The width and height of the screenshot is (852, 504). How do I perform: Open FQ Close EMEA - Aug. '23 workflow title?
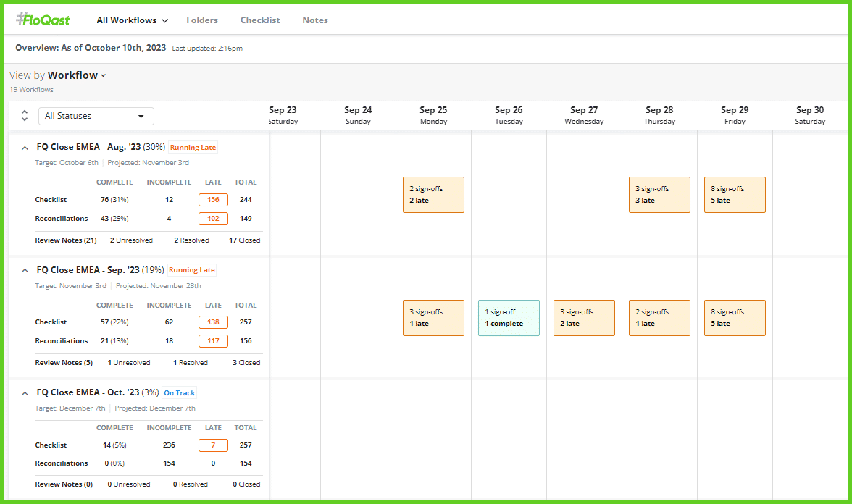88,147
